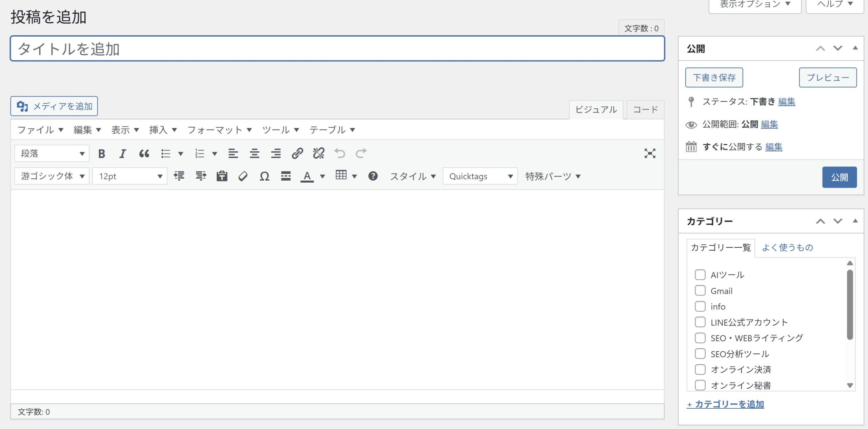Switch to the コード editor tab
Screen dimensions: 868x429
tap(645, 109)
